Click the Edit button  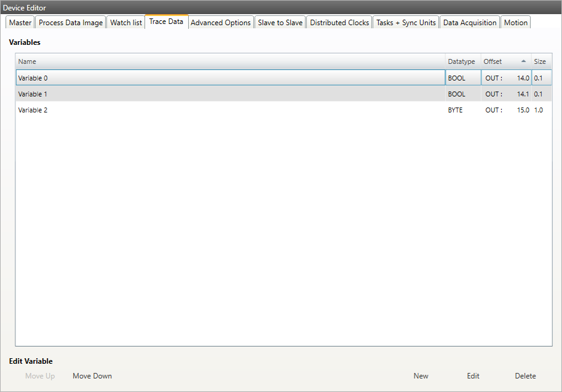[x=473, y=376]
